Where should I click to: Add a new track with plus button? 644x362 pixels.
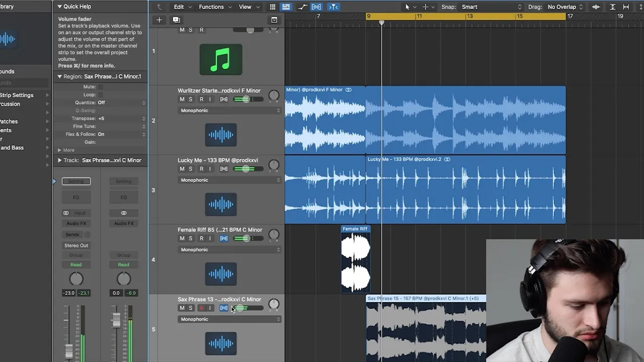[159, 20]
